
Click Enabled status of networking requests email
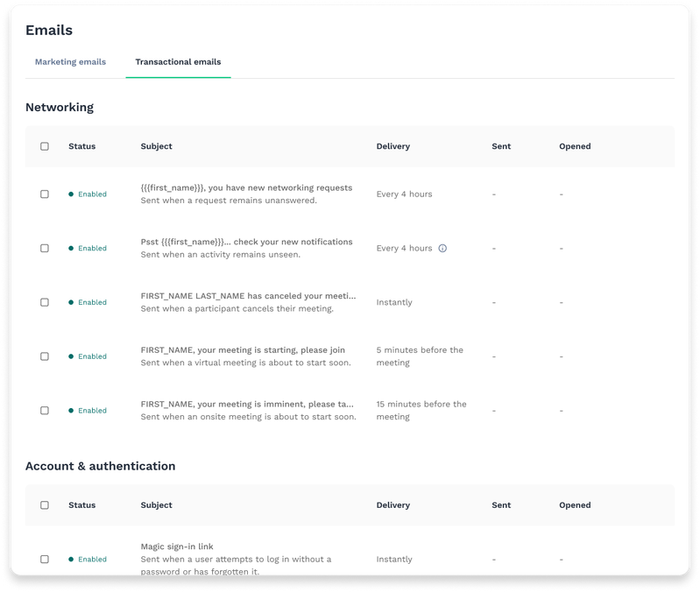[91, 194]
